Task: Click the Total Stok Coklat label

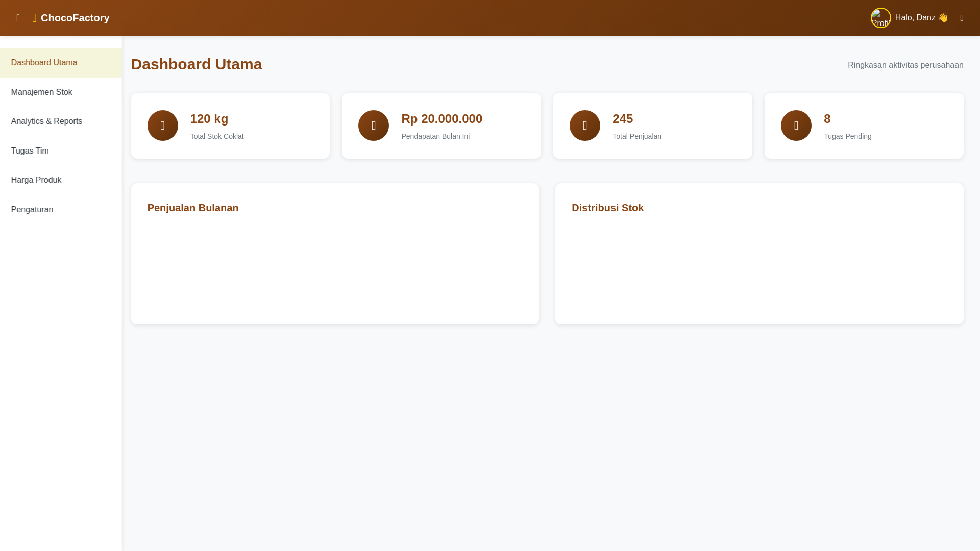Action: click(217, 136)
